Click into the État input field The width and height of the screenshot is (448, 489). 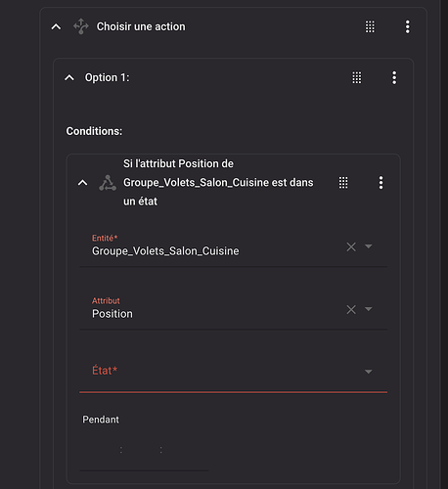234,372
